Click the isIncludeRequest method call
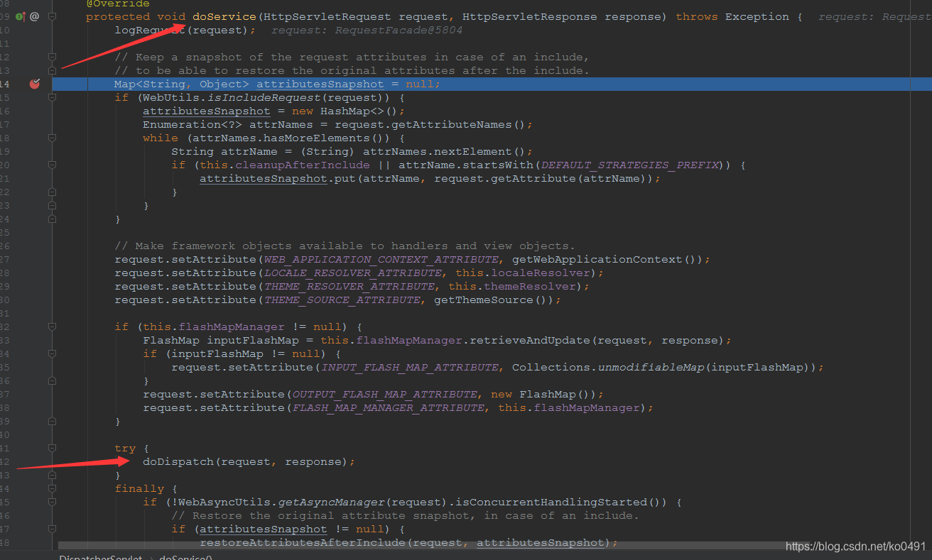 pyautogui.click(x=263, y=97)
